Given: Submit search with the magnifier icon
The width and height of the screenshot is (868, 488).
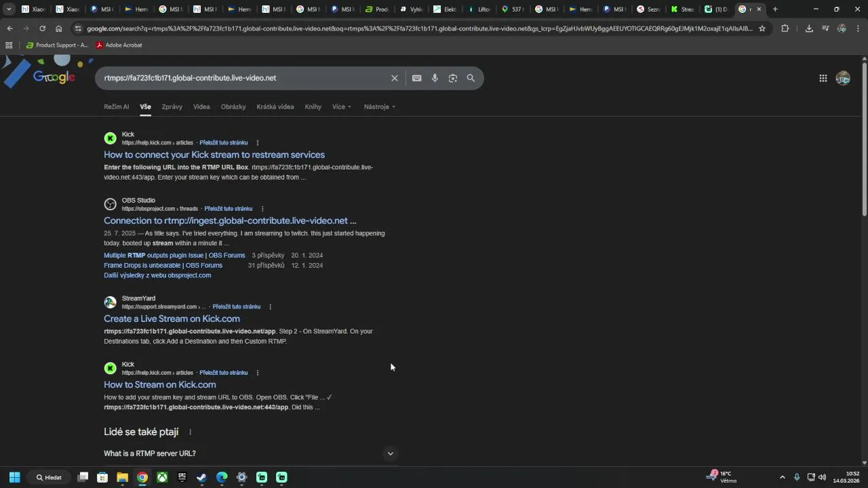Looking at the screenshot, I should [471, 78].
